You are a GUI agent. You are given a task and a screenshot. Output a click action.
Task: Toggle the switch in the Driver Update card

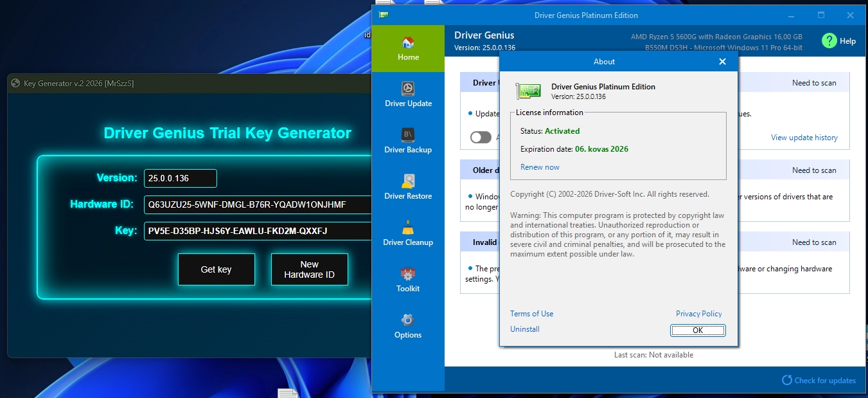click(x=480, y=137)
